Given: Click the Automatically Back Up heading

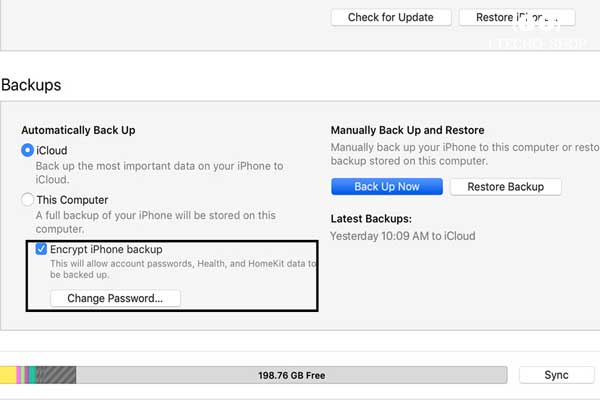Looking at the screenshot, I should coord(78,130).
